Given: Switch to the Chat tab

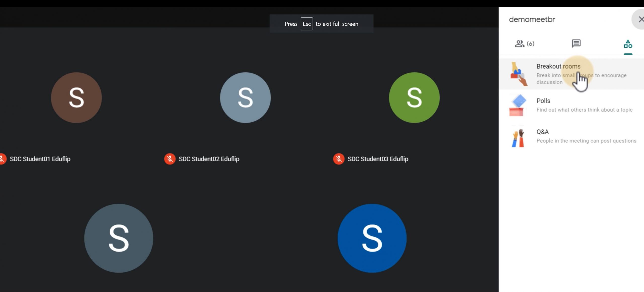Looking at the screenshot, I should point(576,43).
